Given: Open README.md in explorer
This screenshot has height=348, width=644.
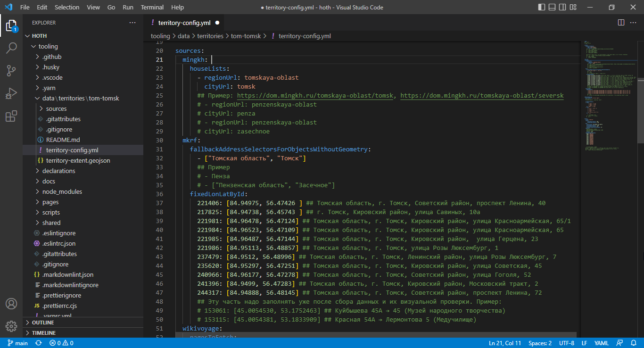Looking at the screenshot, I should [83, 140].
